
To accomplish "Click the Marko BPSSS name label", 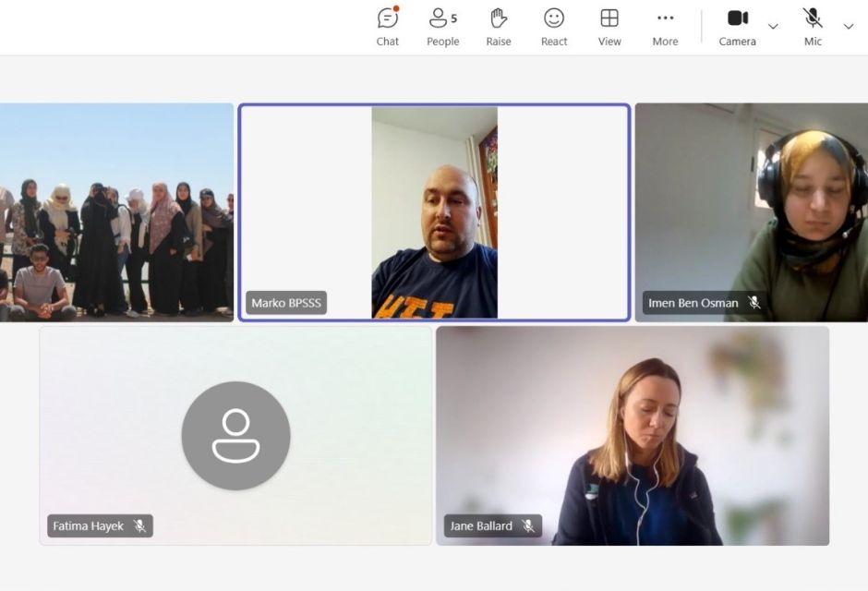I will [286, 303].
